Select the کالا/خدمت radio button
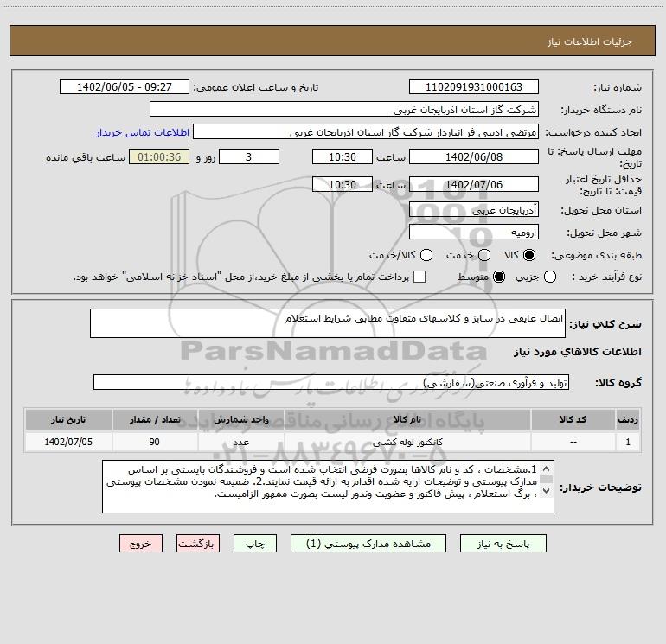The width and height of the screenshot is (666, 644). click(426, 255)
